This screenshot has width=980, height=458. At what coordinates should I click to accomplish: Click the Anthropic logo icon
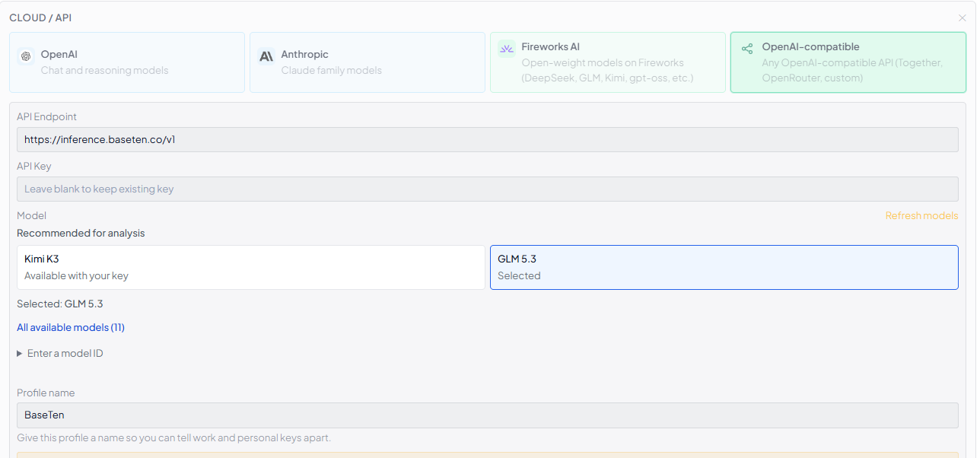tap(266, 56)
